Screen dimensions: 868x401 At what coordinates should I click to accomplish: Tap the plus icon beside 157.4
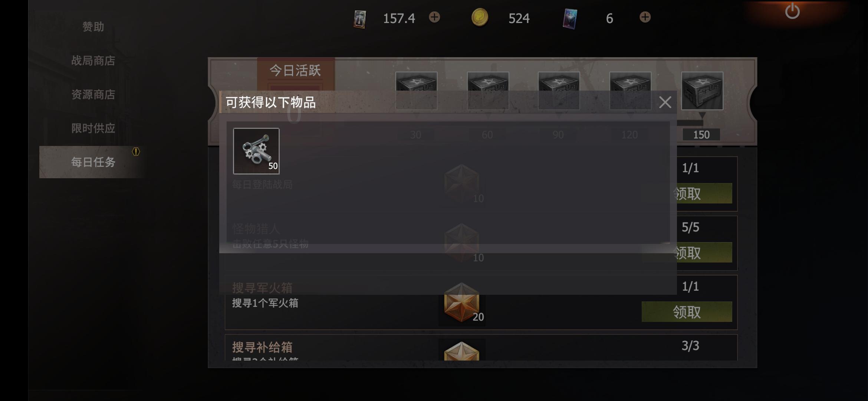(434, 17)
